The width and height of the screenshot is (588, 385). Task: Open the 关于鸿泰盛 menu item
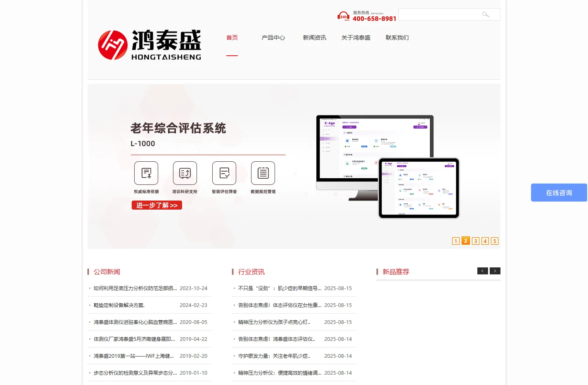(356, 38)
